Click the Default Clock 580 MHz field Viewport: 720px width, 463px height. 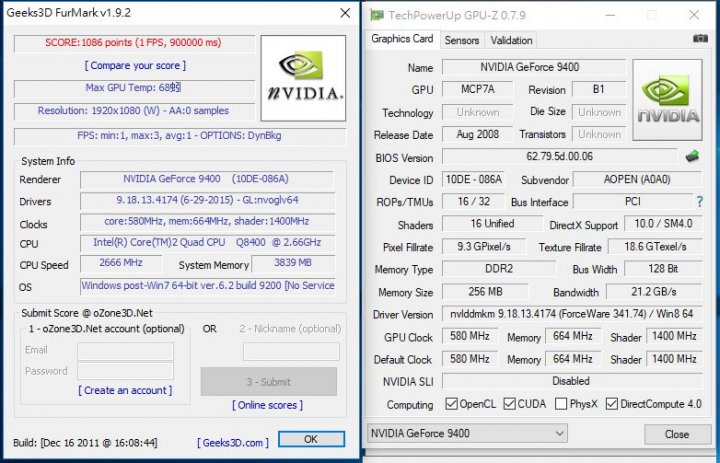tap(470, 359)
